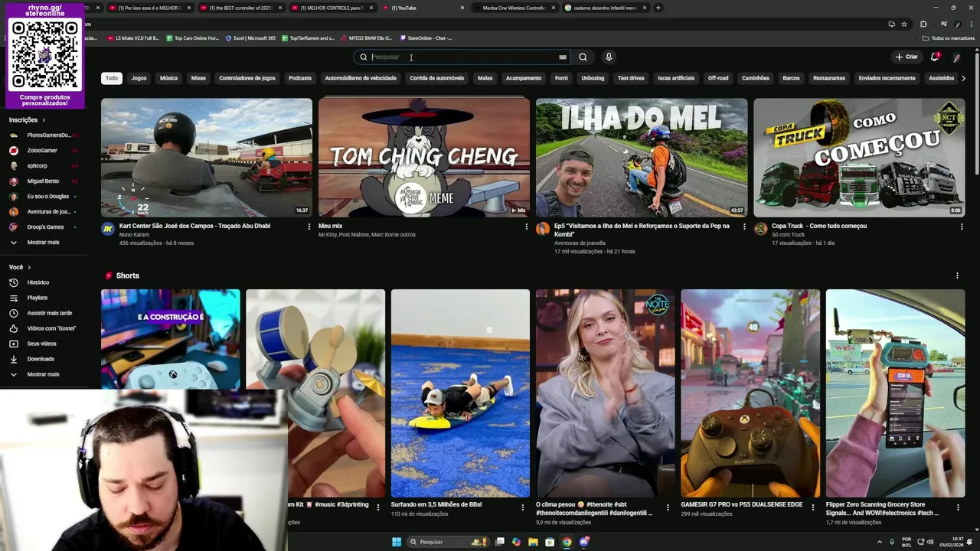Show hidden system tray icons chevron

click(x=879, y=542)
